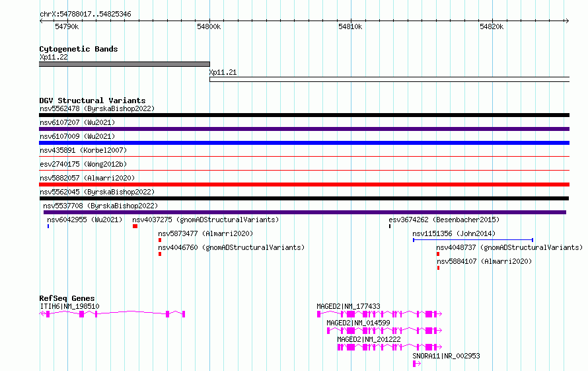Click the nsv1151356 (John2014) label
The image size is (588, 371).
[454, 233]
